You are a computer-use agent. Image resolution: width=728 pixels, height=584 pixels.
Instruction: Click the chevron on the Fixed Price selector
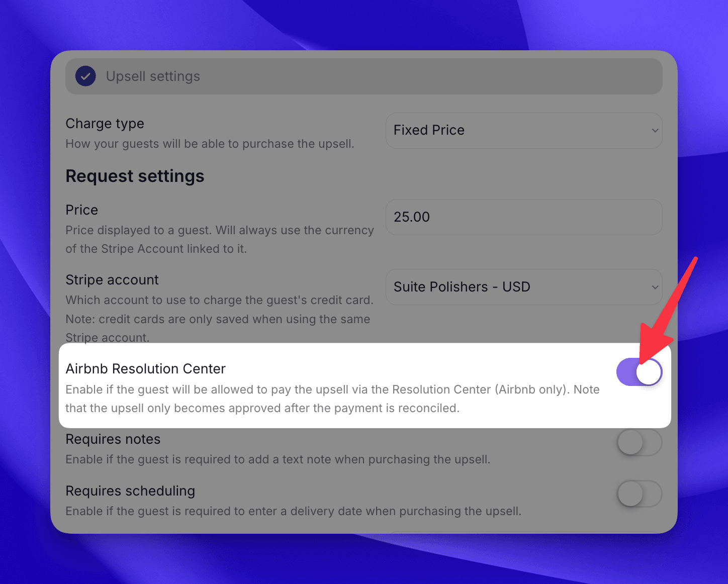[x=655, y=130]
